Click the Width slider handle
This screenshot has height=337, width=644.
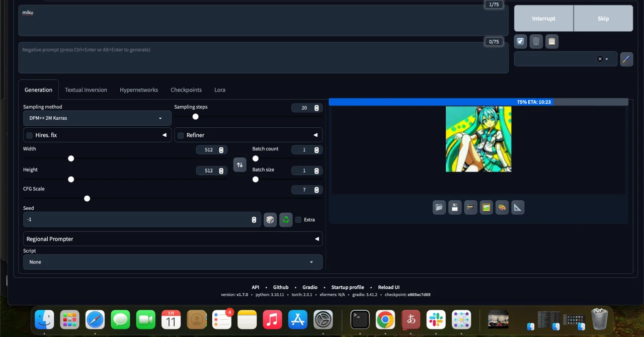(x=71, y=158)
